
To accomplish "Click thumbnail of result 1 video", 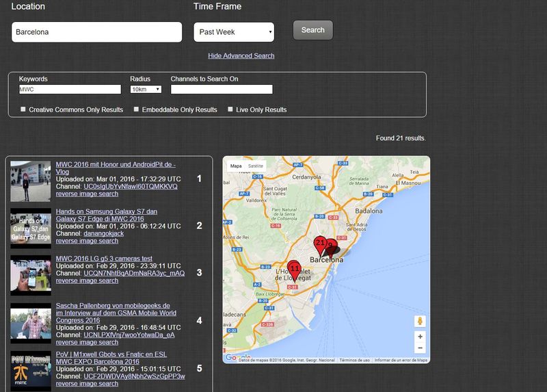I will pyautogui.click(x=31, y=181).
